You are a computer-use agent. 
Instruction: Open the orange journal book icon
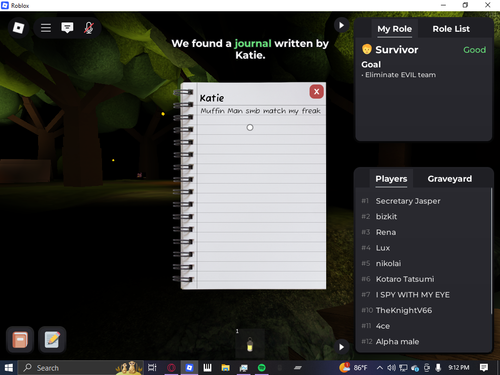[x=20, y=340]
